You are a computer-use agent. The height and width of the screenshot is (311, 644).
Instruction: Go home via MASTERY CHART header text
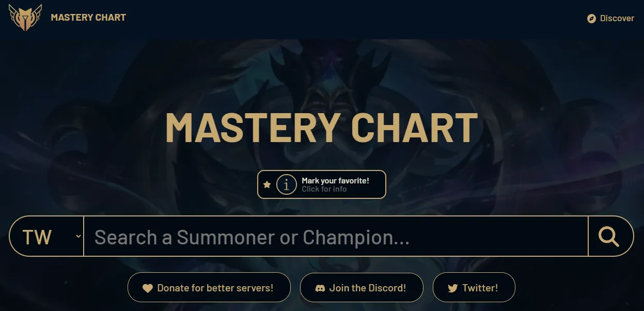tap(88, 18)
